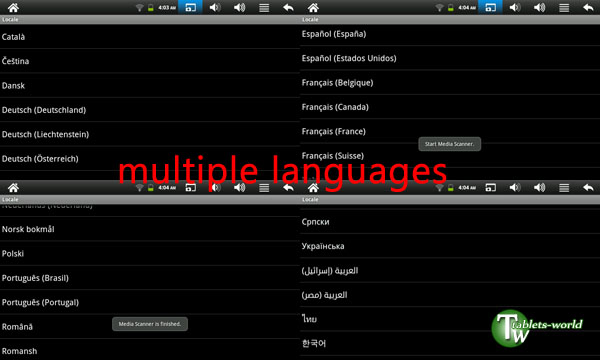Screen dimensions: 600x360
Task: Pick Français (France) as locale
Action: pos(450,131)
